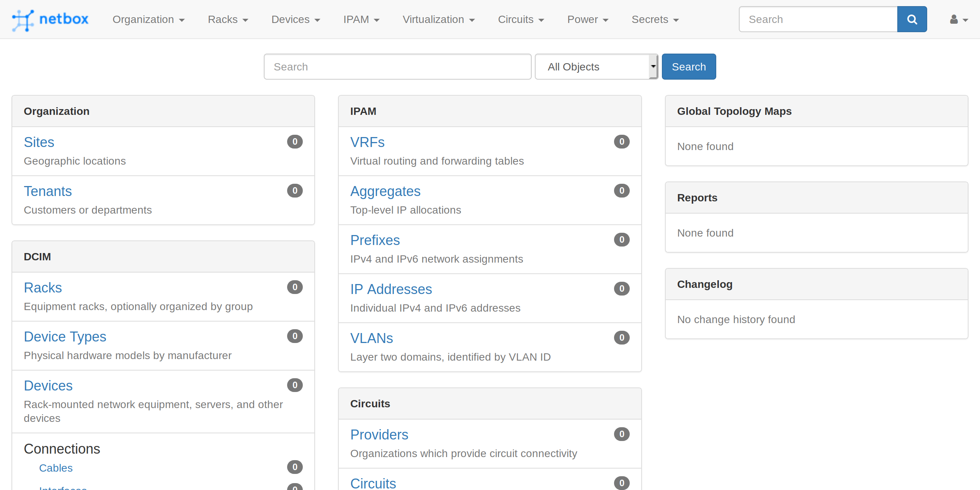The image size is (980, 490).
Task: Click the Prefixes count badge
Action: 621,239
